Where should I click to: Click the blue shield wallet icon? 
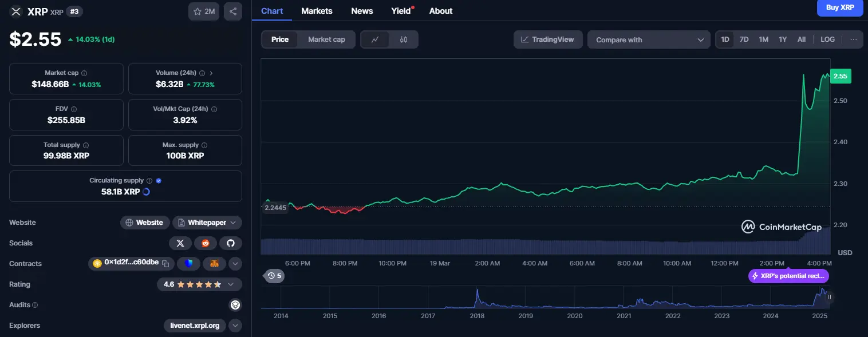tap(188, 264)
